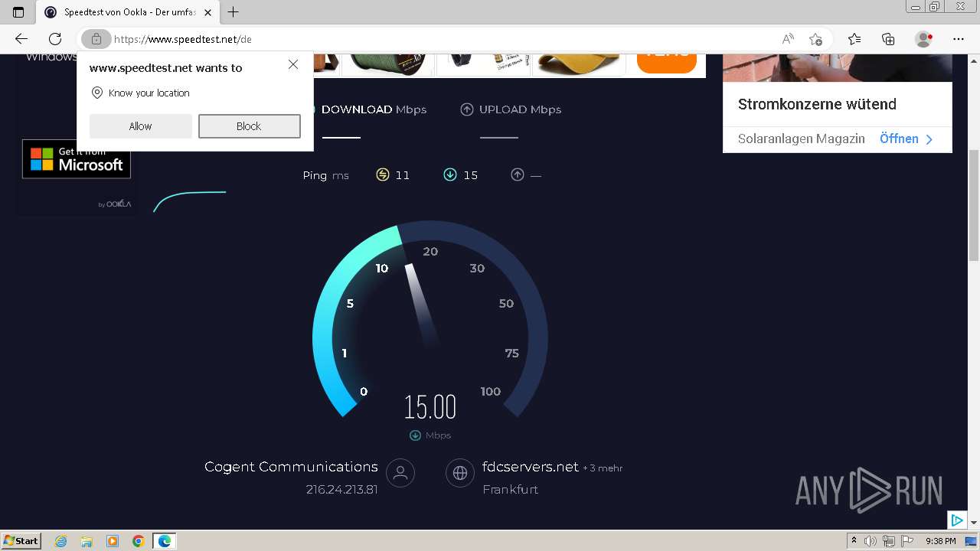The width and height of the screenshot is (980, 551).
Task: Select the Speedtest von Ookla tab
Action: [x=129, y=12]
